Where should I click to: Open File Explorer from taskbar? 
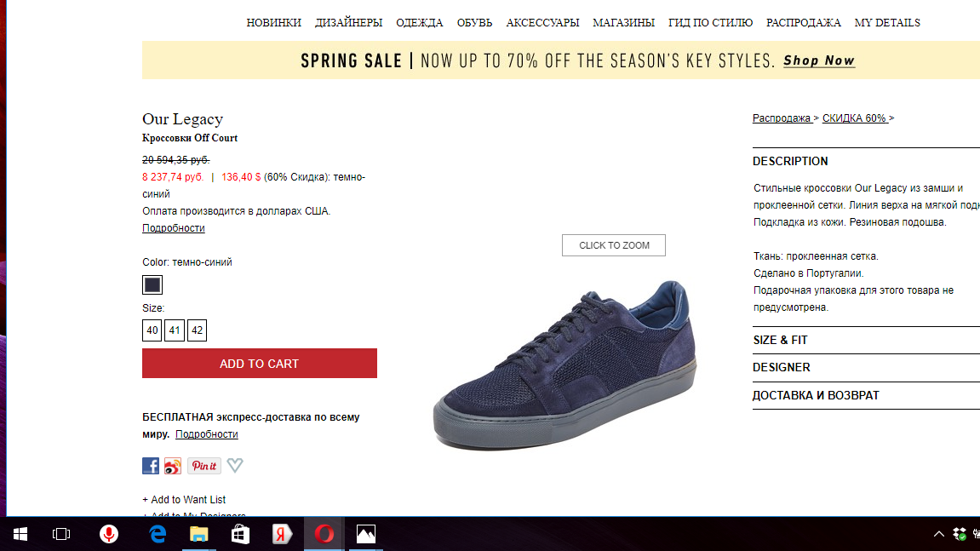tap(198, 534)
